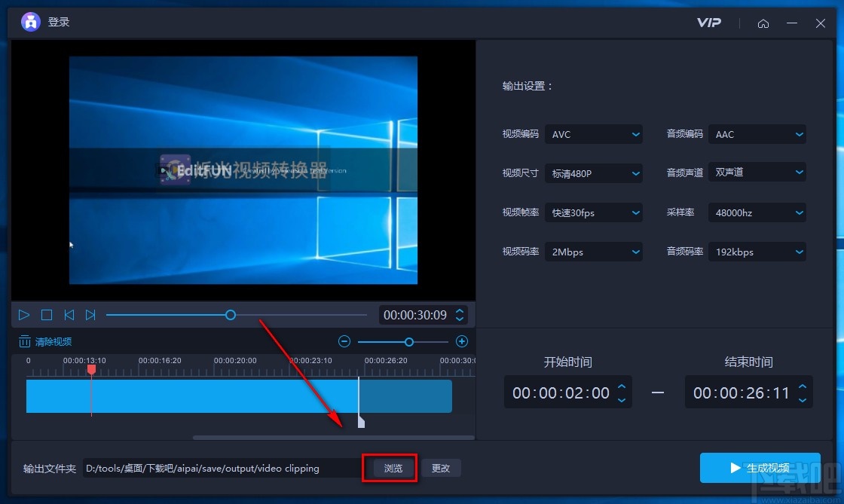Open the 采样率 48000hz dropdown
This screenshot has width=844, height=504.
click(x=757, y=212)
